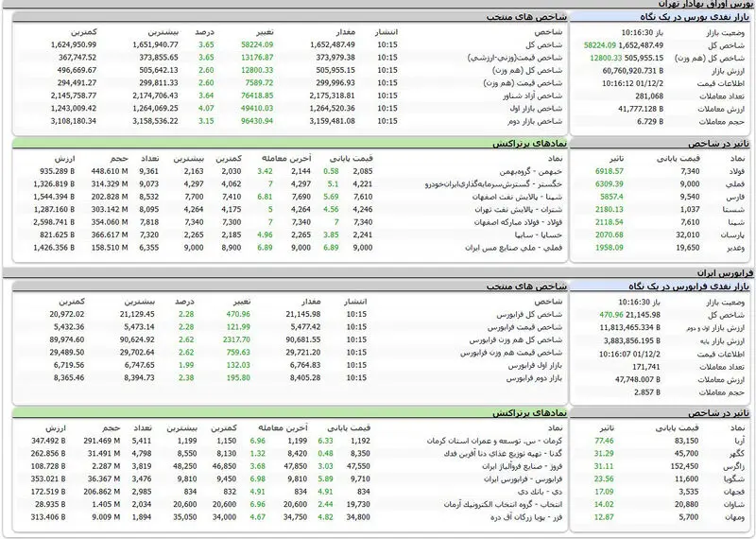The image size is (756, 539).
Task: Select change value 2317.70
Action: (x=236, y=339)
